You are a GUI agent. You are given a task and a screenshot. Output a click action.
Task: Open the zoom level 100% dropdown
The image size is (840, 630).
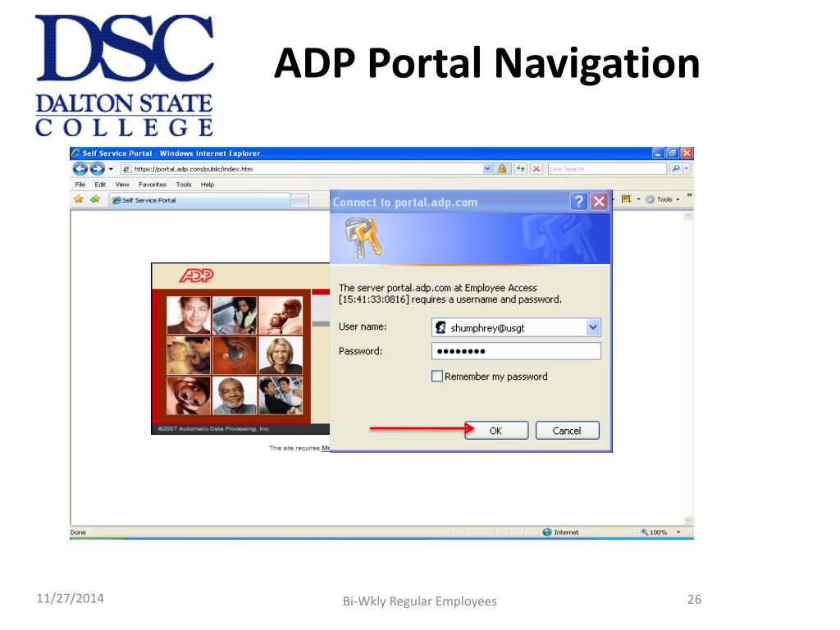point(678,532)
